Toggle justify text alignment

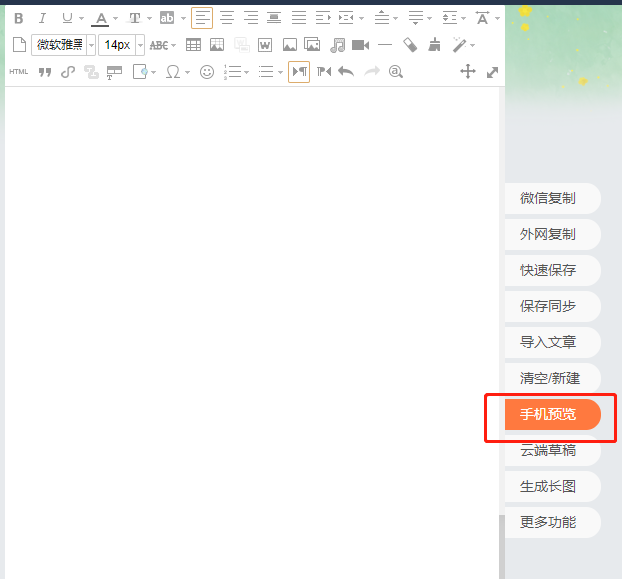[x=299, y=18]
